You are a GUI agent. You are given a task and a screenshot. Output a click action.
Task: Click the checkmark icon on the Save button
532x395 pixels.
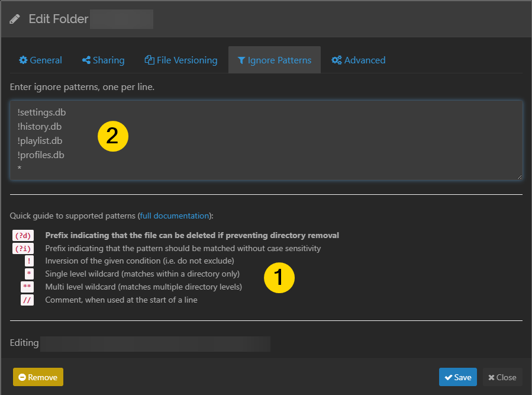click(x=449, y=377)
